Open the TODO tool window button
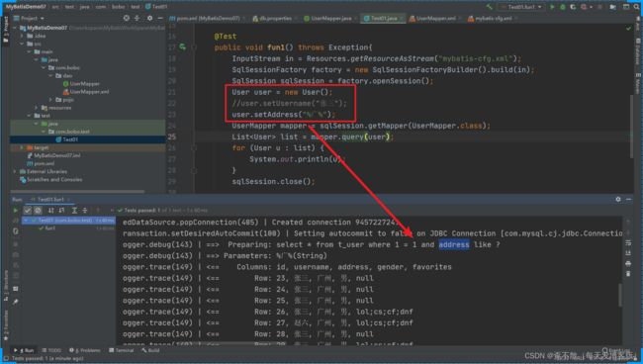The image size is (643, 364). 51,350
